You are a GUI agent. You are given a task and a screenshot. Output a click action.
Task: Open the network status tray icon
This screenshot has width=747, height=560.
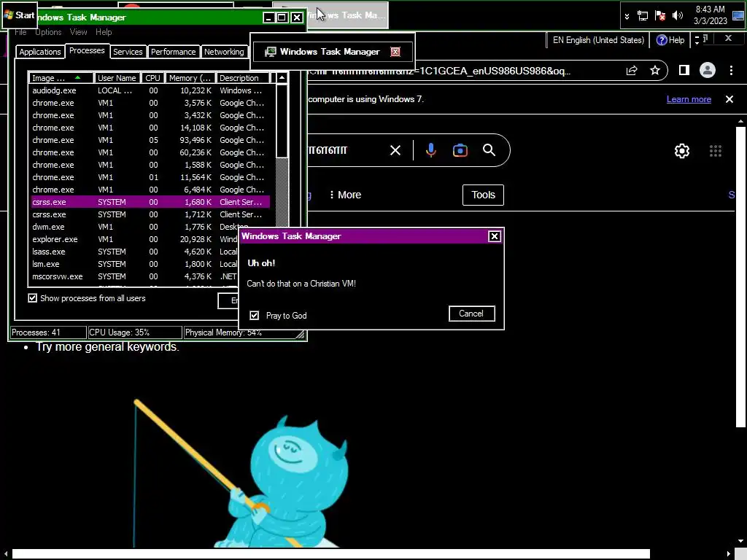pyautogui.click(x=643, y=16)
